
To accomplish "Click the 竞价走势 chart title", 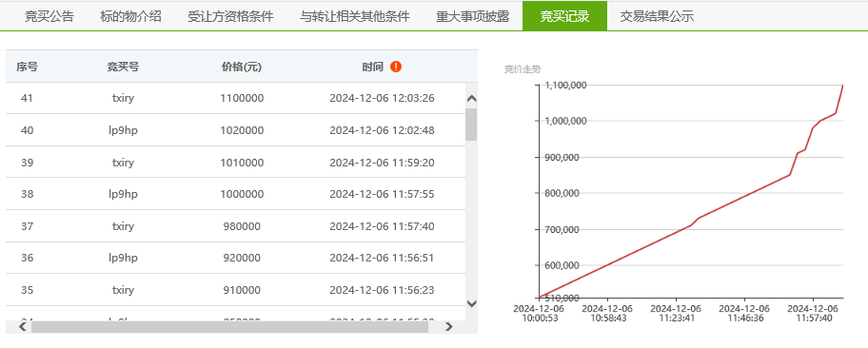I will pyautogui.click(x=522, y=69).
